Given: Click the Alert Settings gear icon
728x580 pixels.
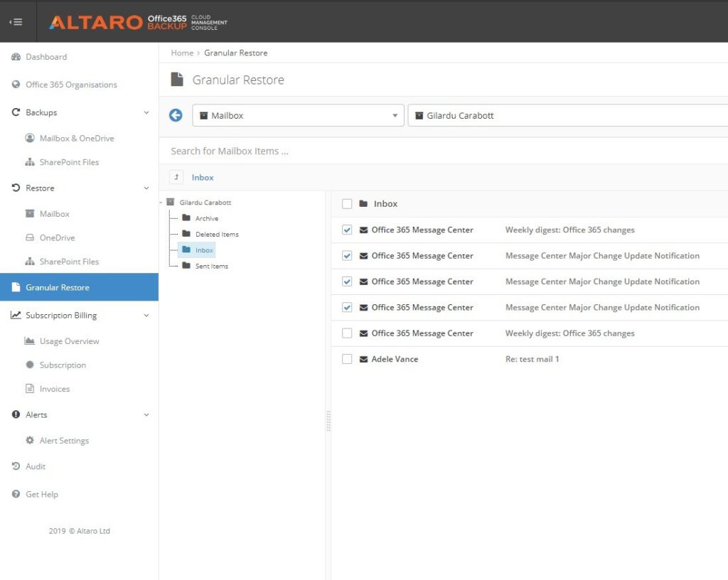Looking at the screenshot, I should (x=30, y=441).
